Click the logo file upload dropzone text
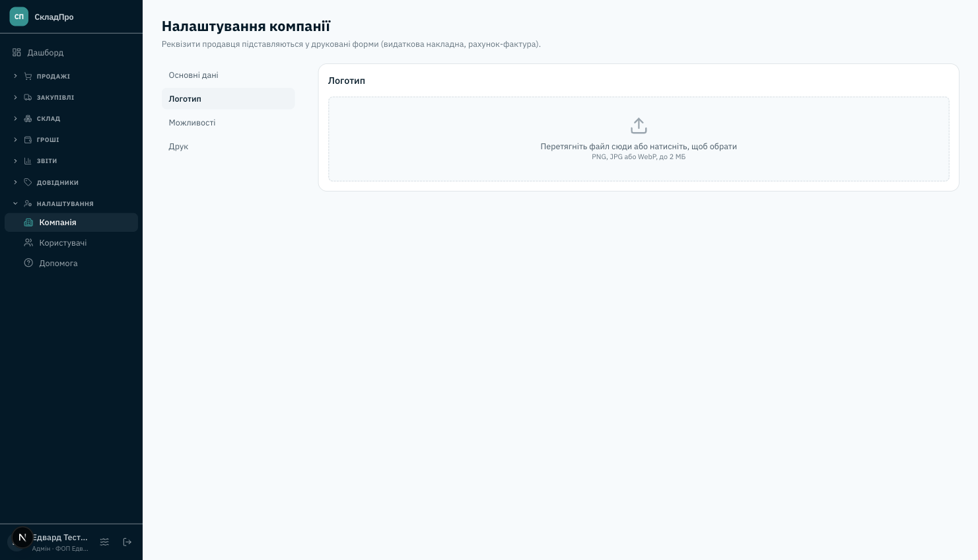978x560 pixels. tap(639, 147)
